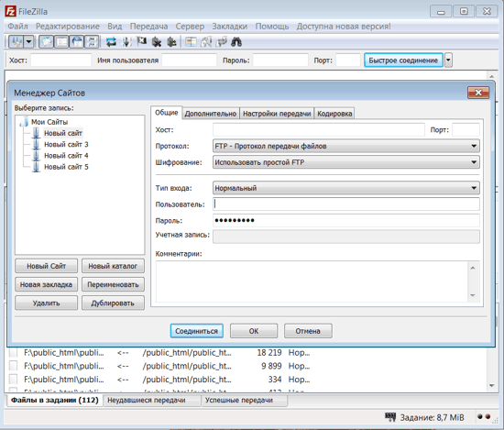
Task: Click Дублировать button
Action: pos(113,303)
